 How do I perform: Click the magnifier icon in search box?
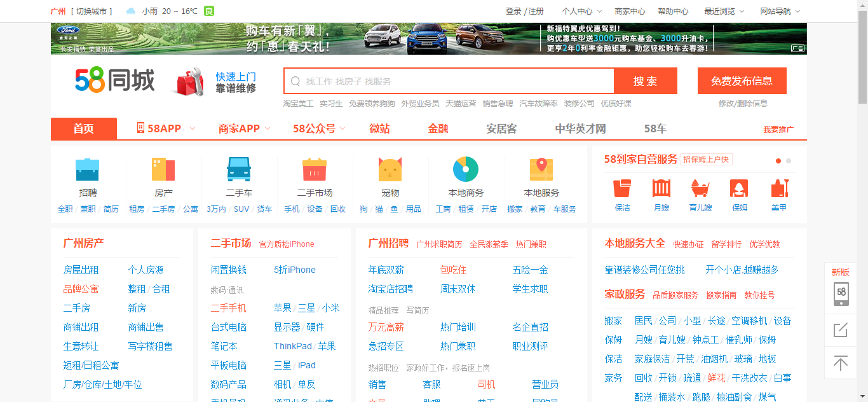tap(295, 81)
